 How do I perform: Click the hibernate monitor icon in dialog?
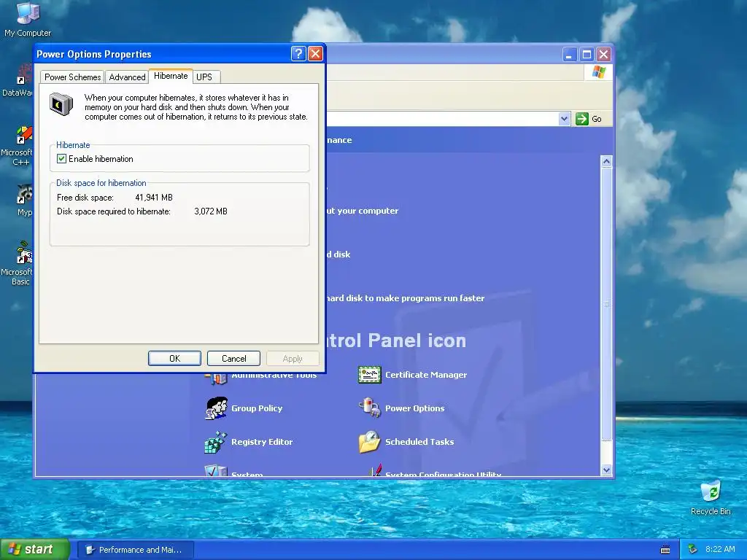tap(61, 104)
